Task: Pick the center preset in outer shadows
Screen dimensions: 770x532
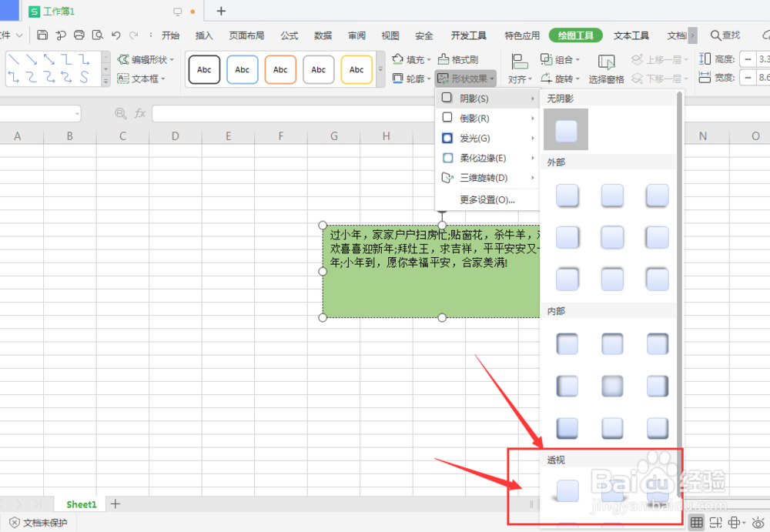Action: click(612, 238)
